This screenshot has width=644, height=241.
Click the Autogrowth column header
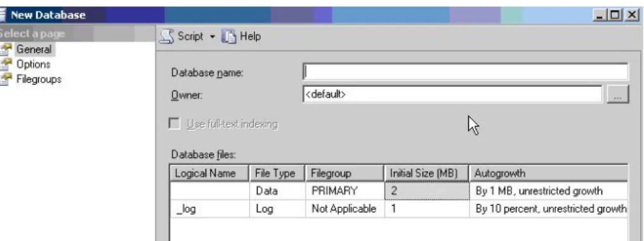549,173
